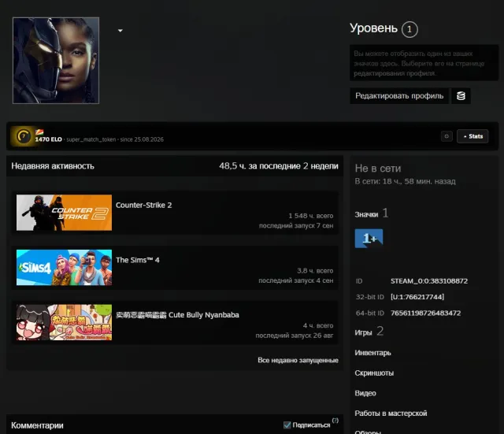
Task: Open the Counter-Strike 2 title link
Action: [143, 205]
